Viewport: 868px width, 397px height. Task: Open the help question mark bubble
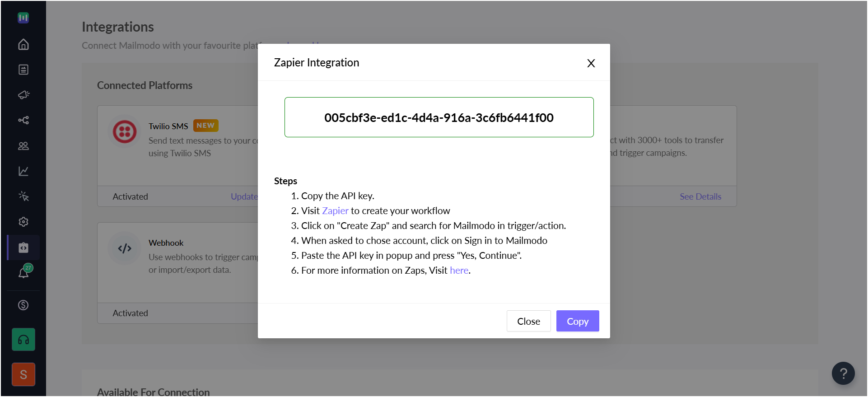[x=843, y=374]
